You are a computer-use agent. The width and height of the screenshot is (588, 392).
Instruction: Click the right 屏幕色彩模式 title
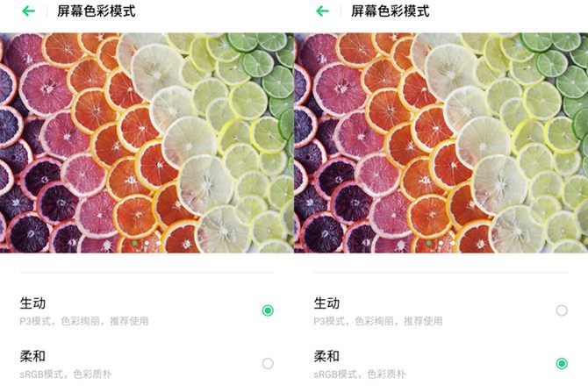tap(391, 11)
